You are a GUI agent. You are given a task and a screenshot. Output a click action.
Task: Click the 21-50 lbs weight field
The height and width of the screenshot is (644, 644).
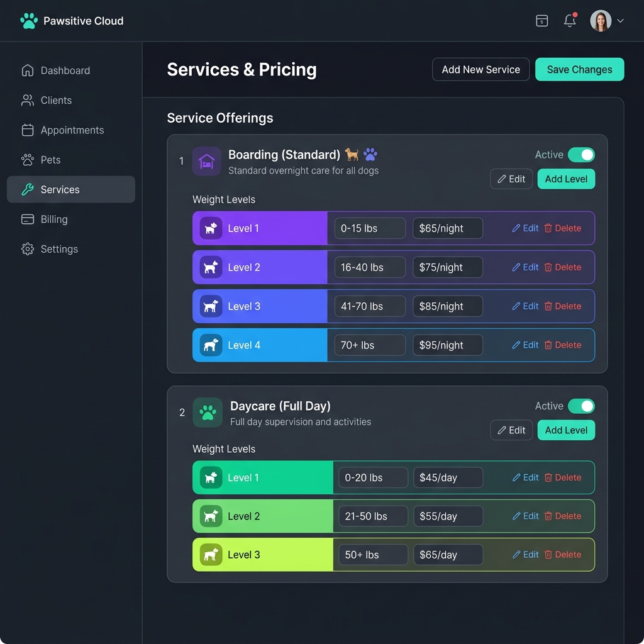373,516
